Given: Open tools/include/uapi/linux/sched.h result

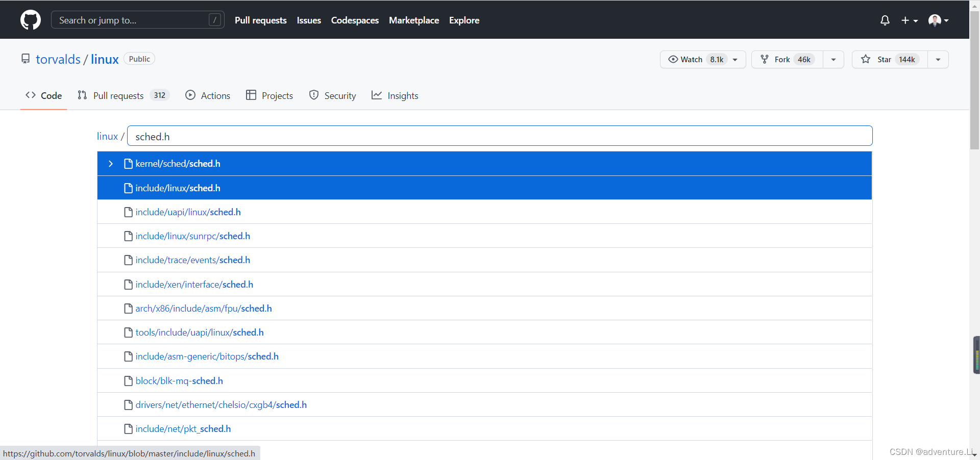Looking at the screenshot, I should [x=484, y=333].
